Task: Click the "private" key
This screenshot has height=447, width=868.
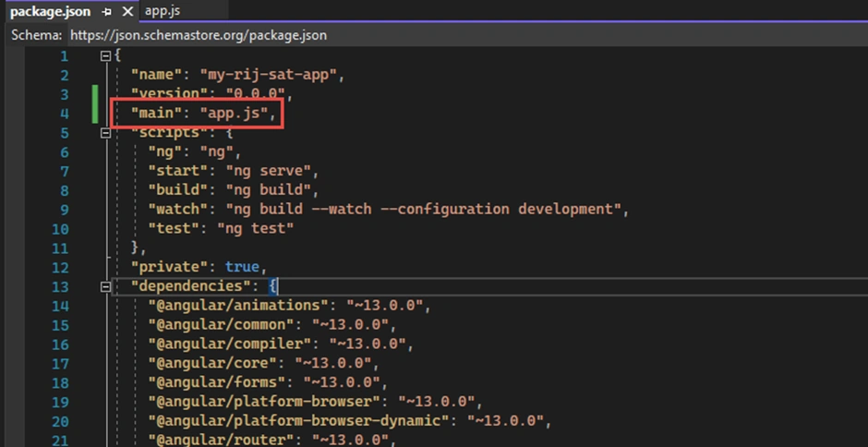Action: click(x=169, y=267)
